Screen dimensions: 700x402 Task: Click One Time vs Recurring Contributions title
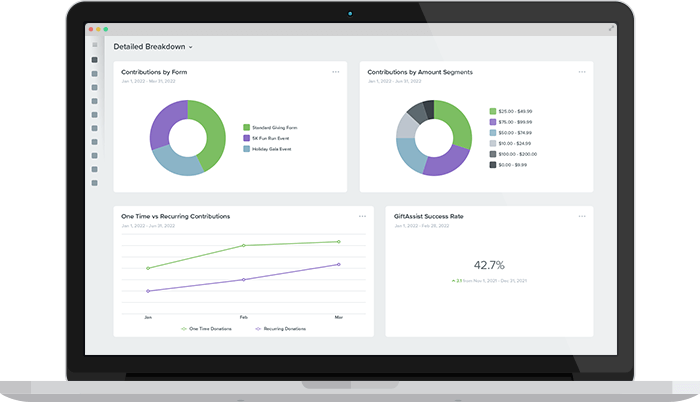click(x=175, y=216)
